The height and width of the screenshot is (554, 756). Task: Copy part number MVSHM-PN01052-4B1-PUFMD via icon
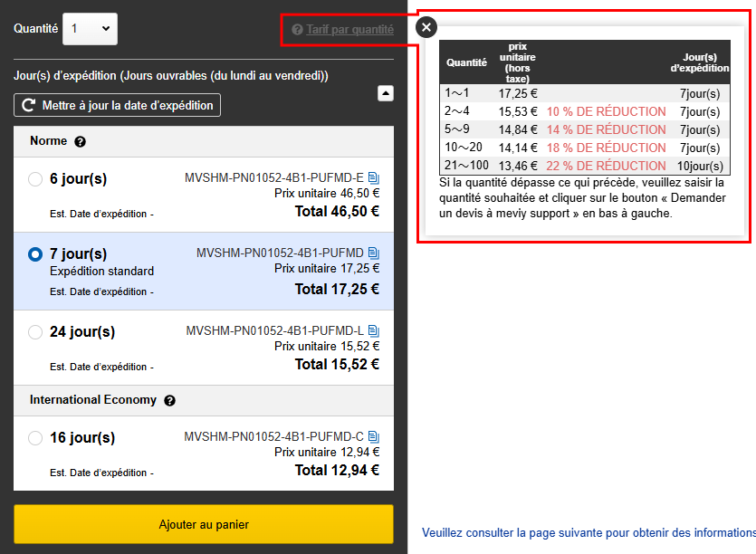[374, 253]
